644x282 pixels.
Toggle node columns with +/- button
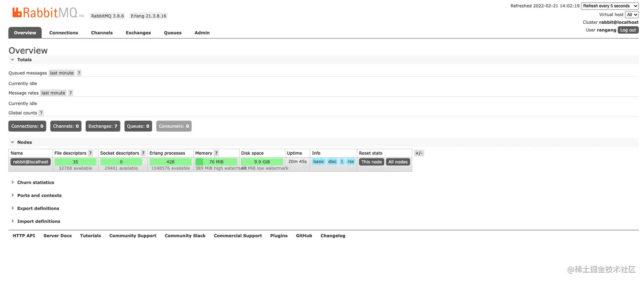pyautogui.click(x=419, y=153)
